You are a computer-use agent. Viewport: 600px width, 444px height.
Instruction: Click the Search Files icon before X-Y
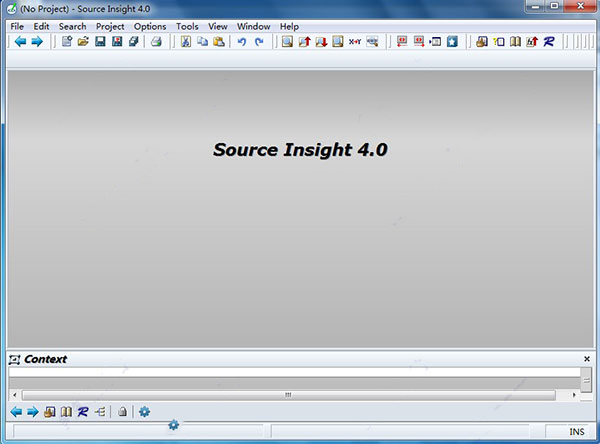coord(338,41)
